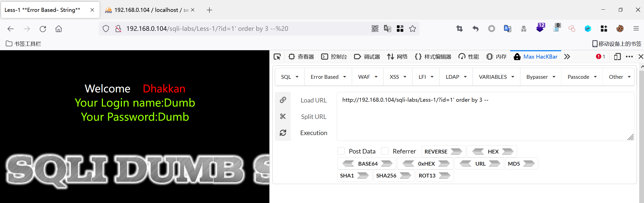
Task: Click inside the HacKBar URL text area
Action: click(485, 116)
